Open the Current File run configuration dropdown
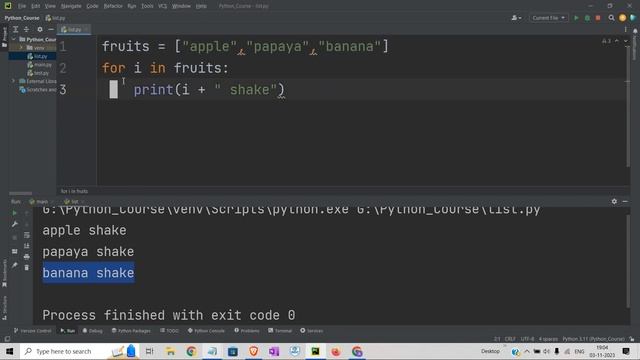The image size is (640, 360). point(548,18)
